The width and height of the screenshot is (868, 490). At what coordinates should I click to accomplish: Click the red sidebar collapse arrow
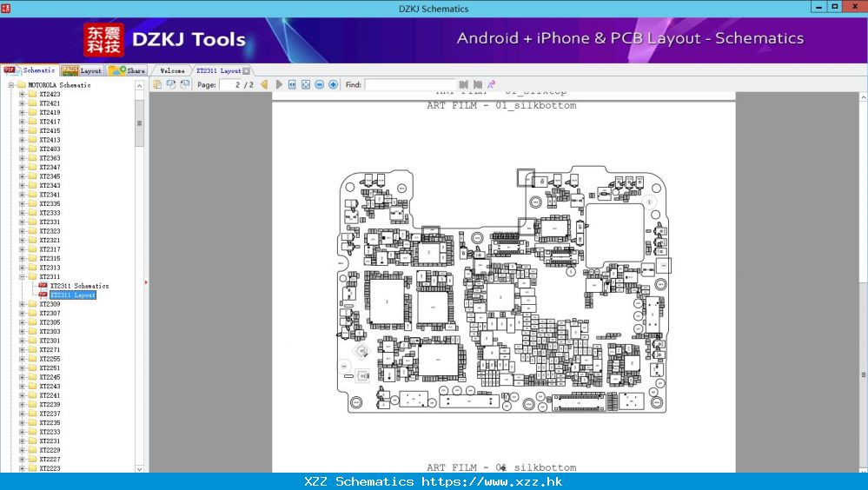coord(146,282)
